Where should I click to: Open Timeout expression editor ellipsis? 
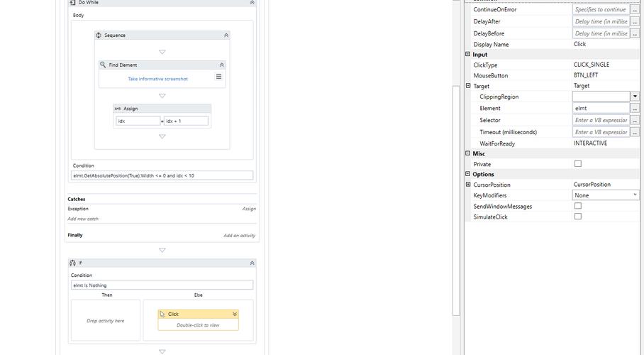(635, 132)
